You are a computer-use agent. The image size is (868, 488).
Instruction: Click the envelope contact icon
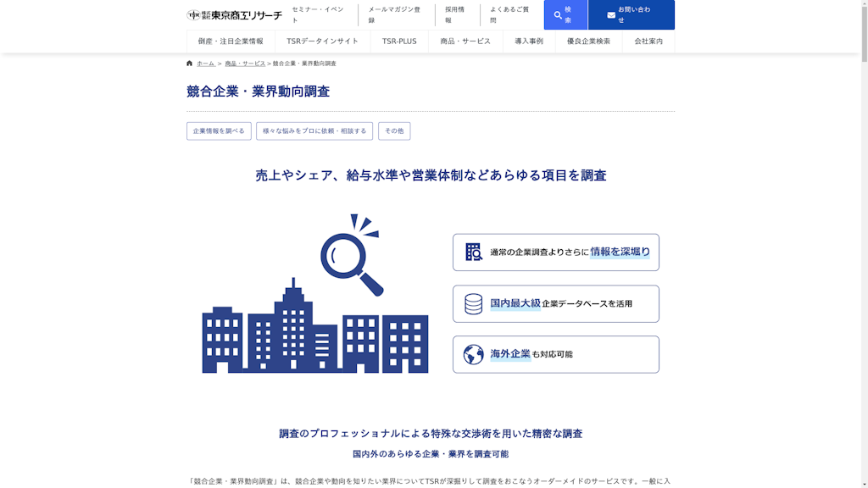(x=611, y=15)
